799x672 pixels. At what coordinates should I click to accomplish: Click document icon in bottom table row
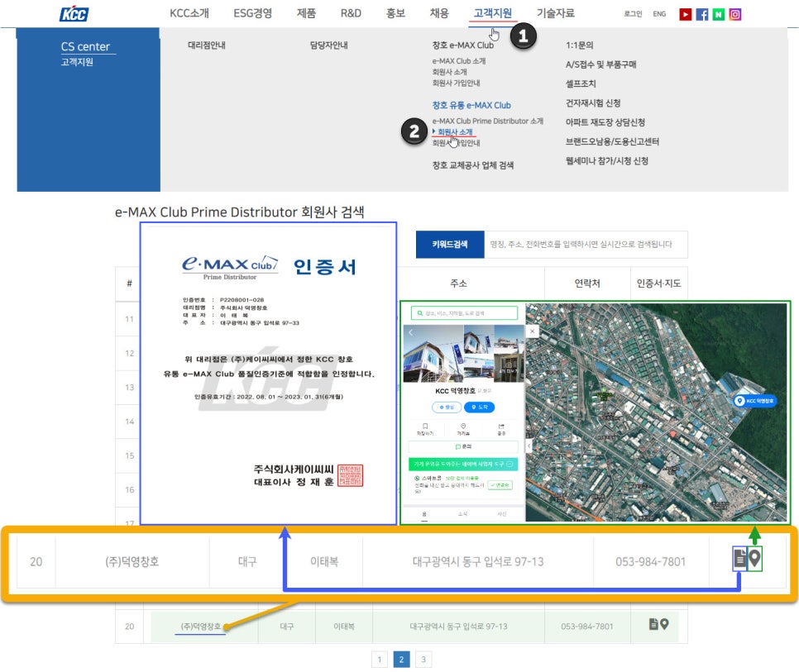(653, 623)
